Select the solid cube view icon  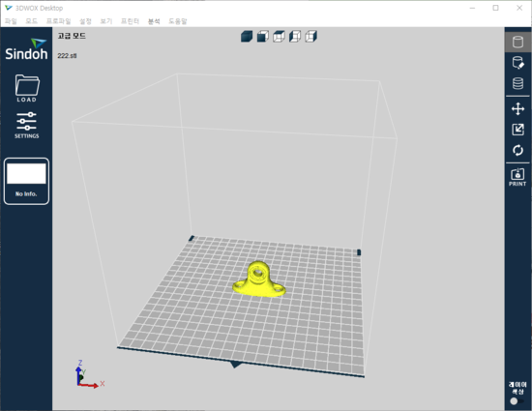(247, 37)
